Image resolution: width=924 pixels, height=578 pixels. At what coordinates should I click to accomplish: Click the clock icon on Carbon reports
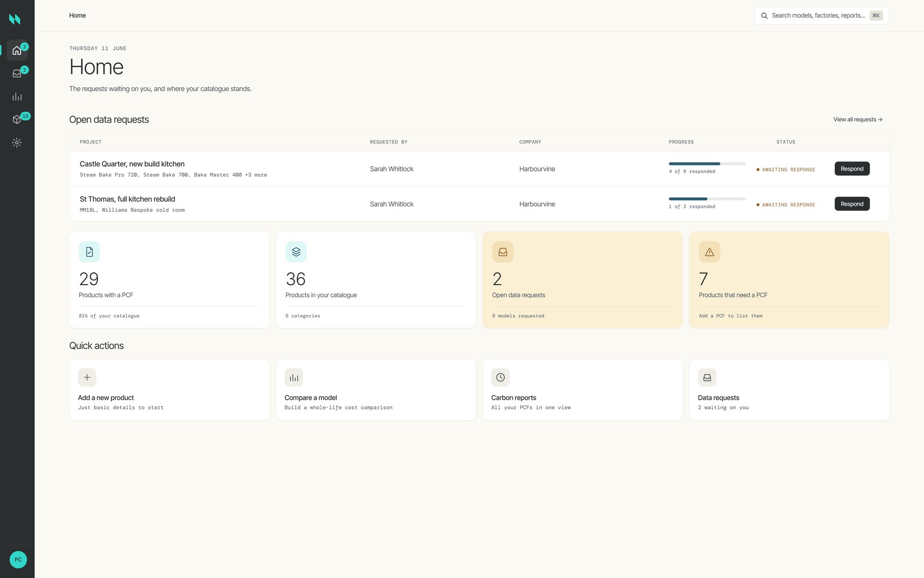point(500,377)
